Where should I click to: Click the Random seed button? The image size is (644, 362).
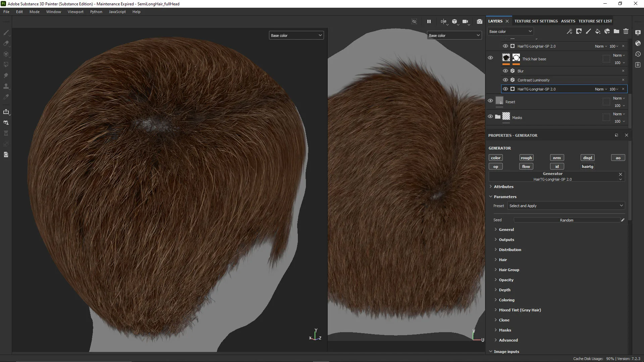pyautogui.click(x=567, y=220)
